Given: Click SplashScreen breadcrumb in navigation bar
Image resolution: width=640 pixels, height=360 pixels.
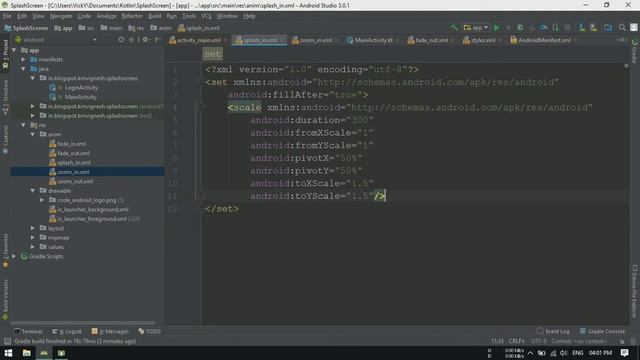Looking at the screenshot, I should pyautogui.click(x=26, y=28).
